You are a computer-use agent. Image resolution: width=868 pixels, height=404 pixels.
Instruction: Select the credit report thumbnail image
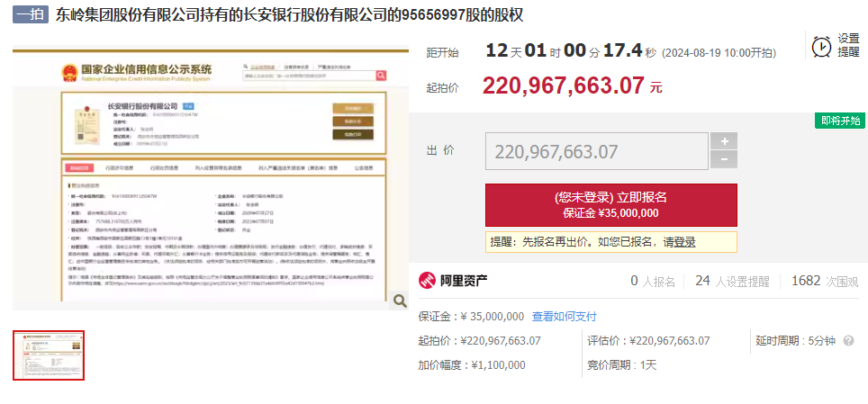pos(49,355)
